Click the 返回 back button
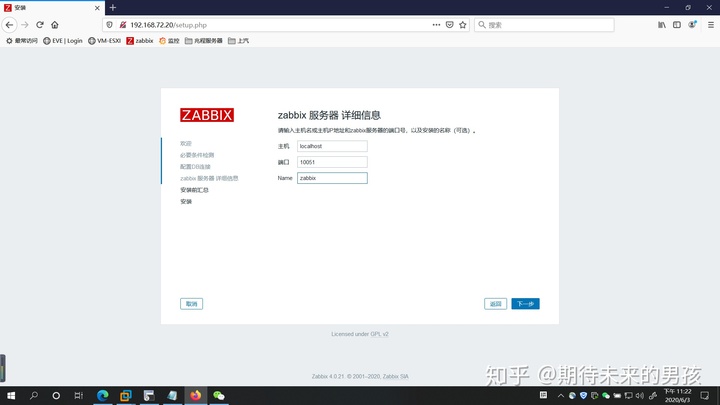 [495, 304]
